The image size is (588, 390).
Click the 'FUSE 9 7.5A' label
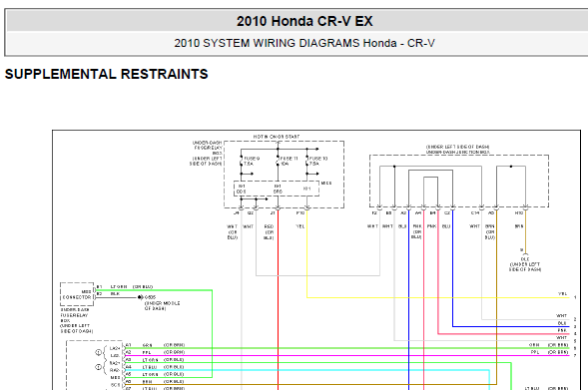coord(252,162)
